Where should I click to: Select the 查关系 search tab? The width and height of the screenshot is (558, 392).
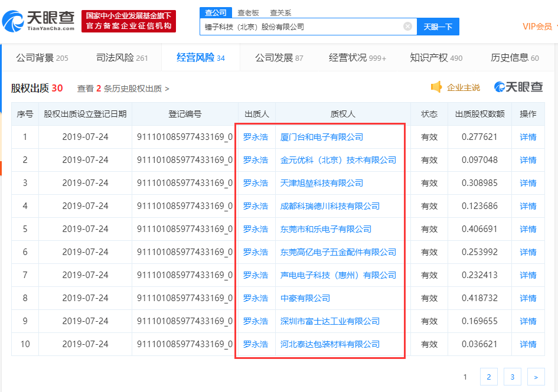click(280, 13)
